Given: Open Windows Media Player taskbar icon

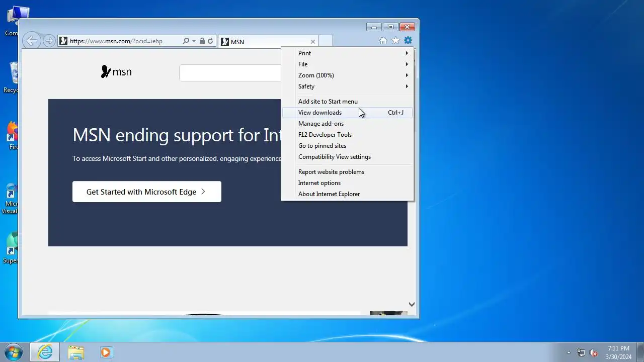Looking at the screenshot, I should point(106,352).
